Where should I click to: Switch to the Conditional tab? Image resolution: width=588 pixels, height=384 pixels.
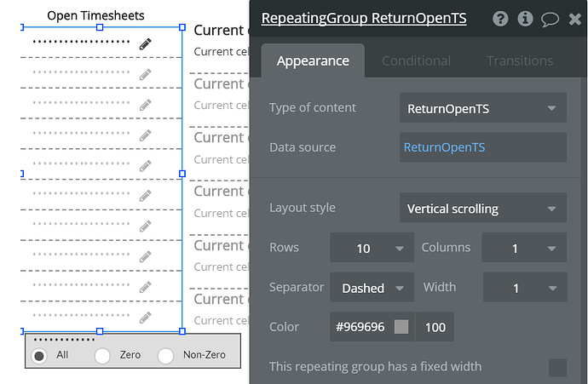coord(416,61)
